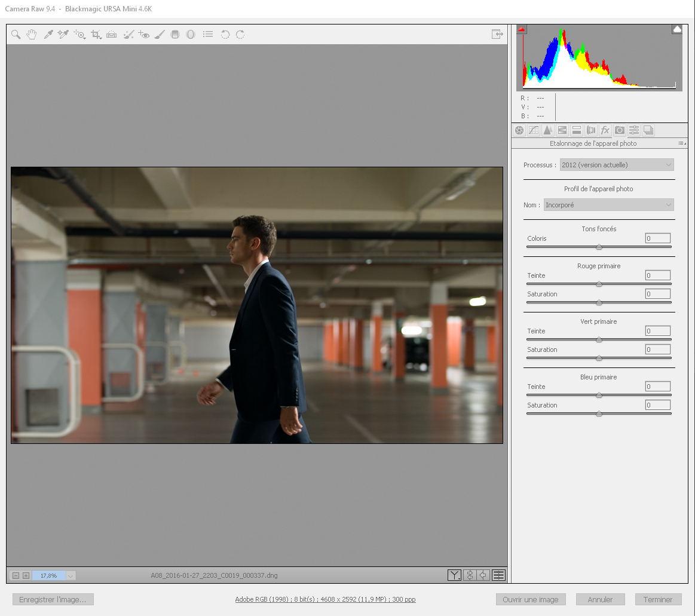Open the Tone Curve panel tab
The height and width of the screenshot is (616, 695).
coord(534,130)
